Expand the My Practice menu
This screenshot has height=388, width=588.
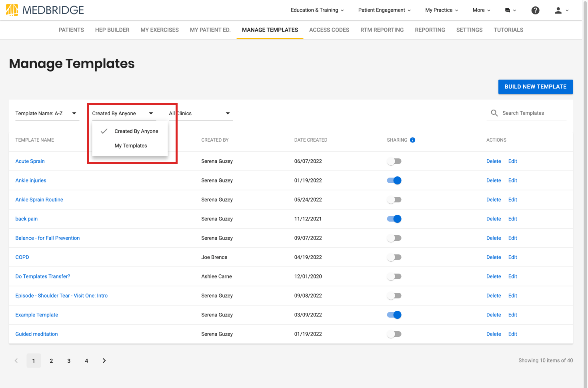(x=442, y=10)
